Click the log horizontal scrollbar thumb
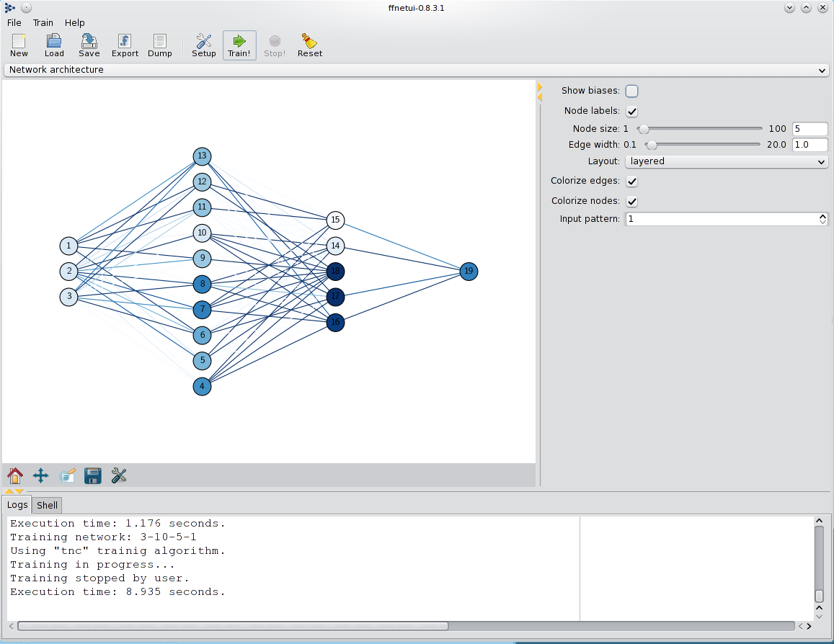834x644 pixels. click(x=233, y=626)
